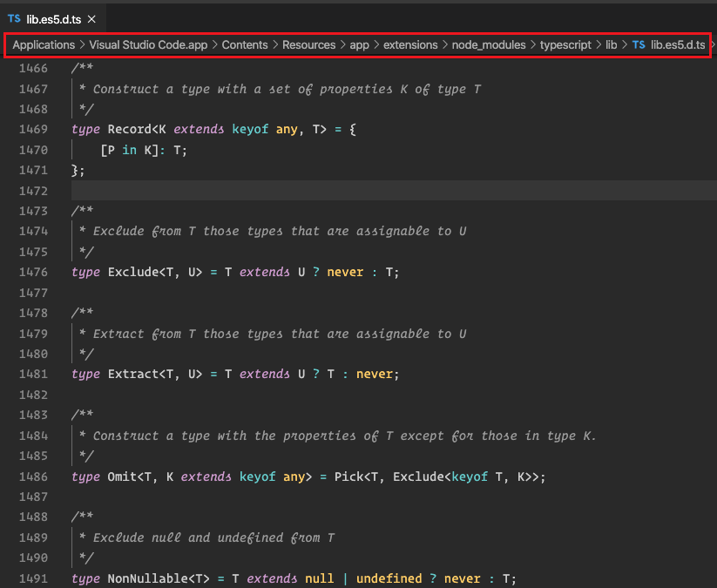
Task: Open the app breadcrumb segment
Action: (x=360, y=44)
